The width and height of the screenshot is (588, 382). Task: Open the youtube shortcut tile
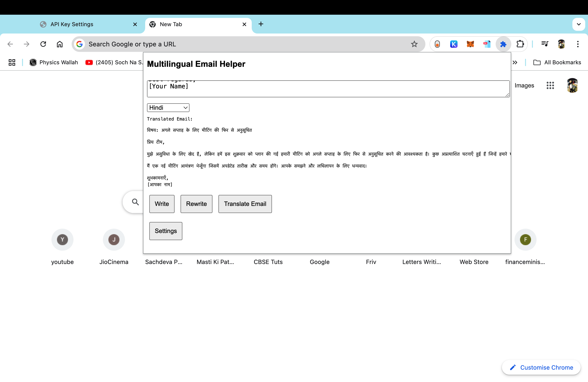(62, 239)
